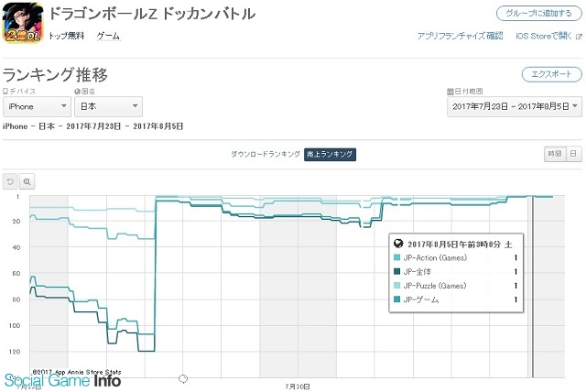Switch chart granularity to 日 (daily)
Screen dimensions: 586x392
pyautogui.click(x=574, y=154)
